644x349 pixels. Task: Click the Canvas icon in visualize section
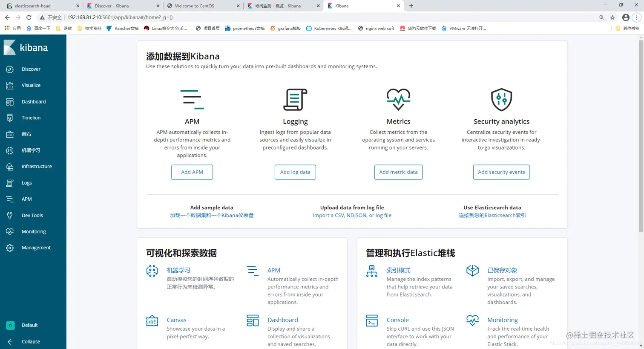pyautogui.click(x=152, y=320)
